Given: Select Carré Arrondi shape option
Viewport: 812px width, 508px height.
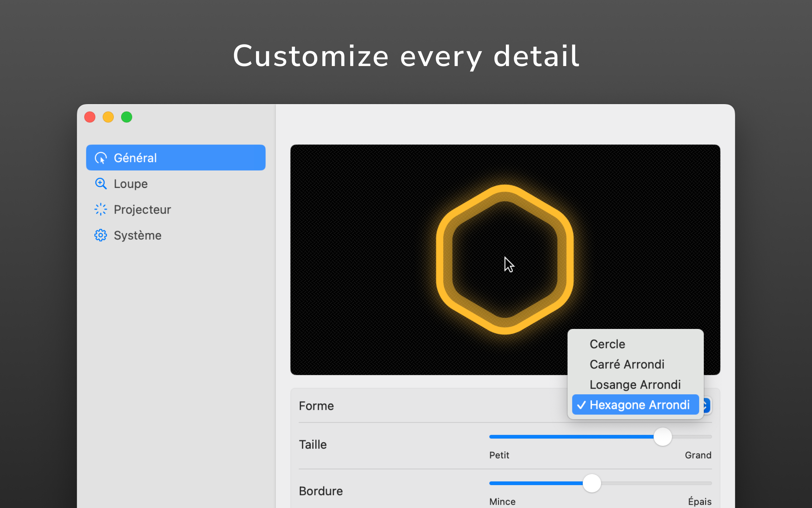Looking at the screenshot, I should pos(635,364).
